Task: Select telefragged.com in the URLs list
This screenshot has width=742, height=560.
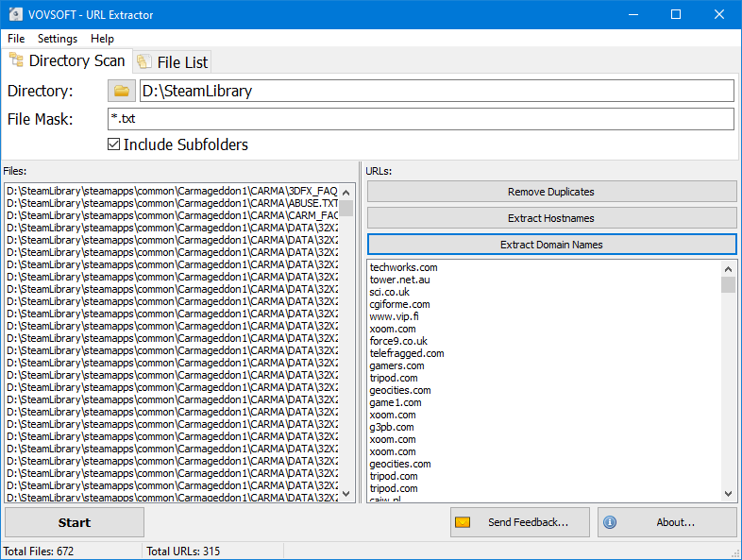Action: click(407, 353)
